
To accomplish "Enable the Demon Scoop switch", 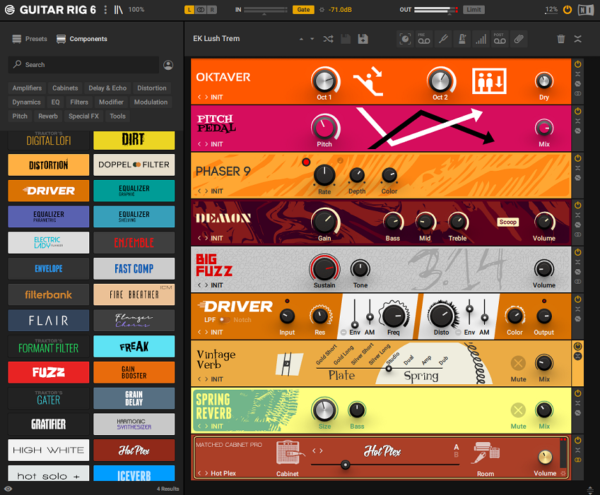I will click(x=508, y=222).
